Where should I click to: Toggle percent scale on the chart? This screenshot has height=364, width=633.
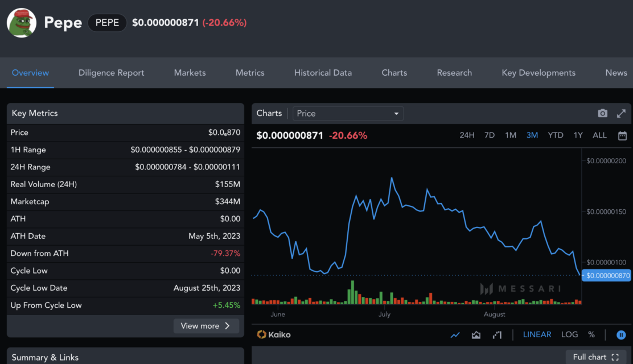591,334
